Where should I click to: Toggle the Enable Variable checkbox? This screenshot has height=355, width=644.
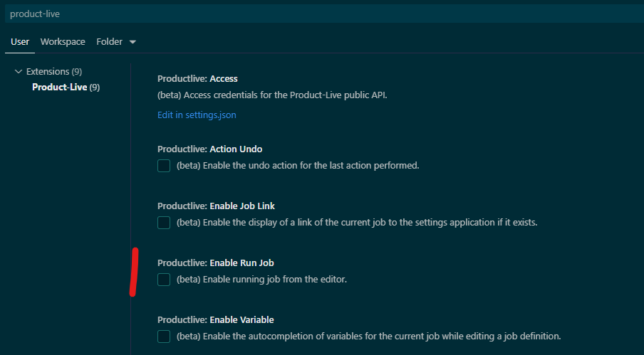pyautogui.click(x=164, y=337)
